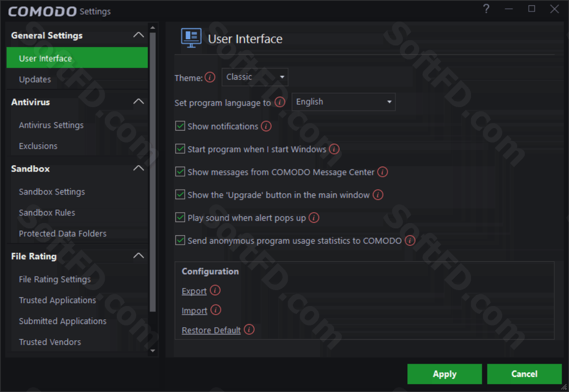Click info icon for Play sound option

point(314,217)
